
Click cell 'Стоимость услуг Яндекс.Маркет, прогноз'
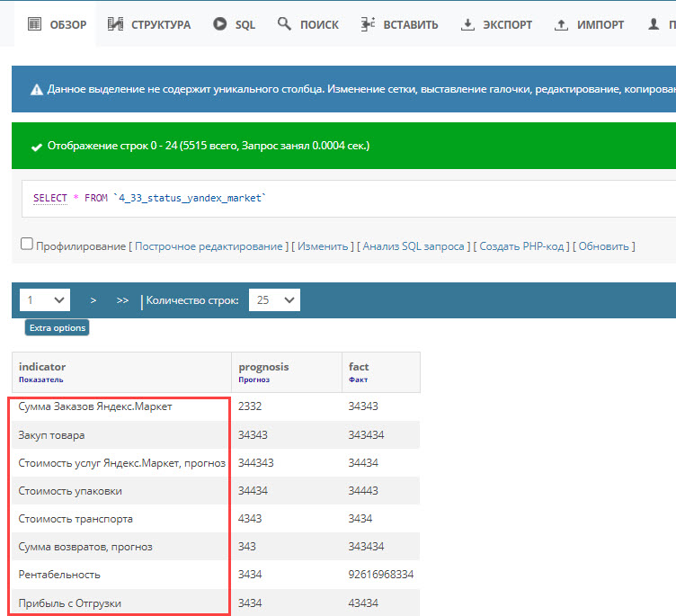click(122, 463)
